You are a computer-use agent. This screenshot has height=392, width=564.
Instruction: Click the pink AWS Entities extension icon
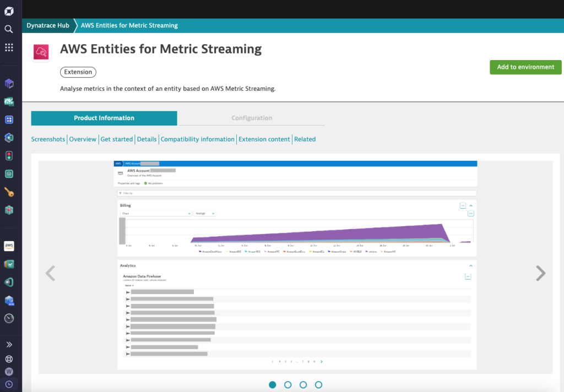tap(41, 52)
